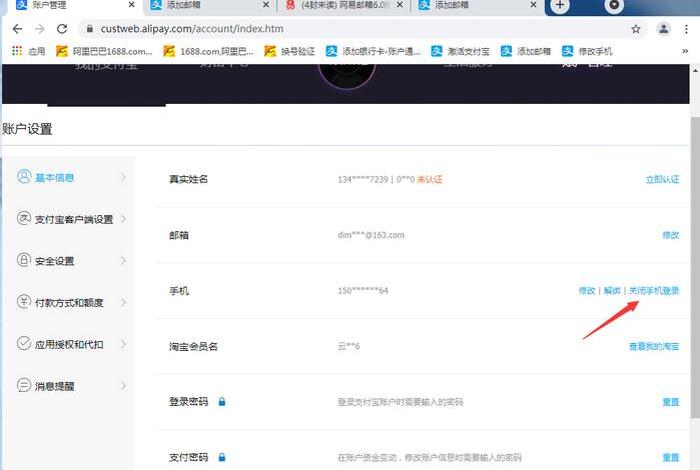The image size is (700, 470).
Task: Bookmark this page with the star icon
Action: coord(636,29)
